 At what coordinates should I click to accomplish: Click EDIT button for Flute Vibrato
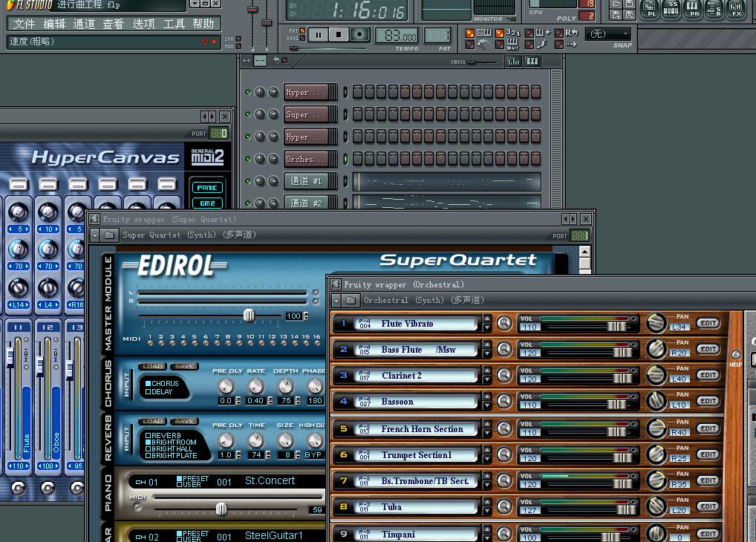pos(708,323)
